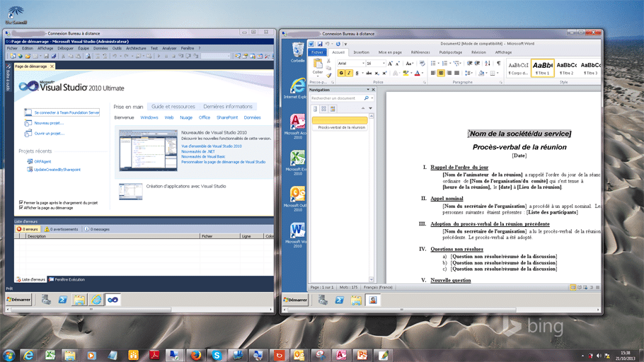Expand the bullet list dropdown arrow
This screenshot has height=362, width=644.
[439, 63]
